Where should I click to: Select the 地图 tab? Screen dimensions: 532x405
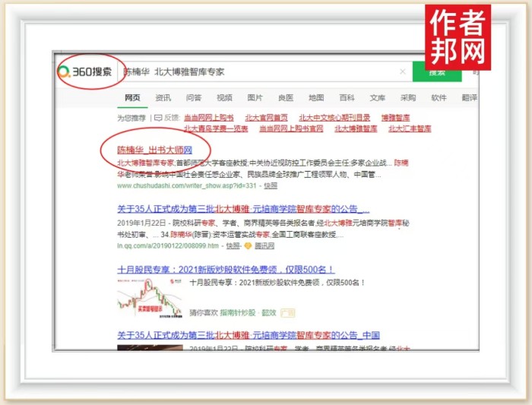(x=316, y=98)
